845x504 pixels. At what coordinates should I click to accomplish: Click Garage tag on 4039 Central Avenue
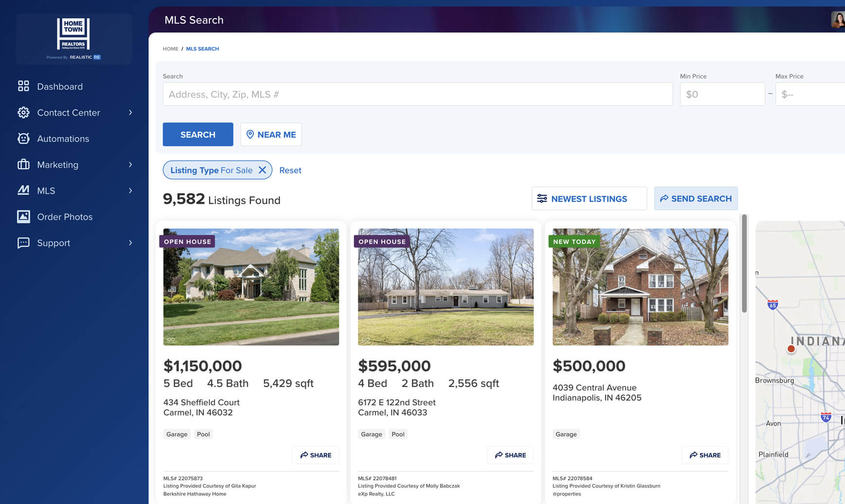(x=566, y=434)
